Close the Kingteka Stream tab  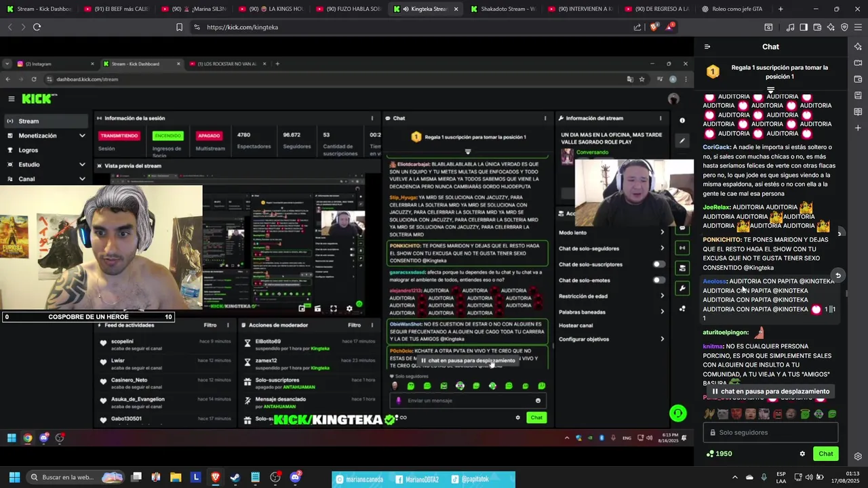pyautogui.click(x=456, y=9)
